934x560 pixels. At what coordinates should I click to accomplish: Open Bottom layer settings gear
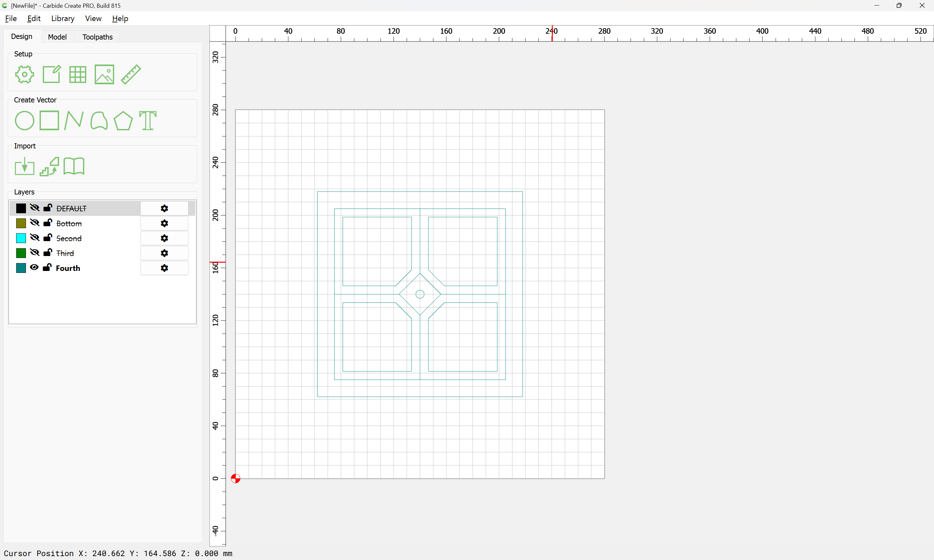[164, 223]
